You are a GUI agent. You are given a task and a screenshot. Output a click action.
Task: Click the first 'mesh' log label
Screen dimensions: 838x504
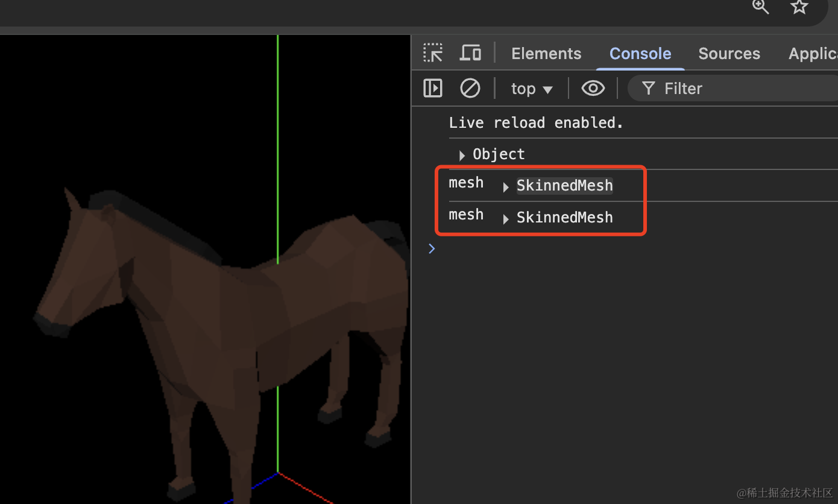click(x=466, y=183)
